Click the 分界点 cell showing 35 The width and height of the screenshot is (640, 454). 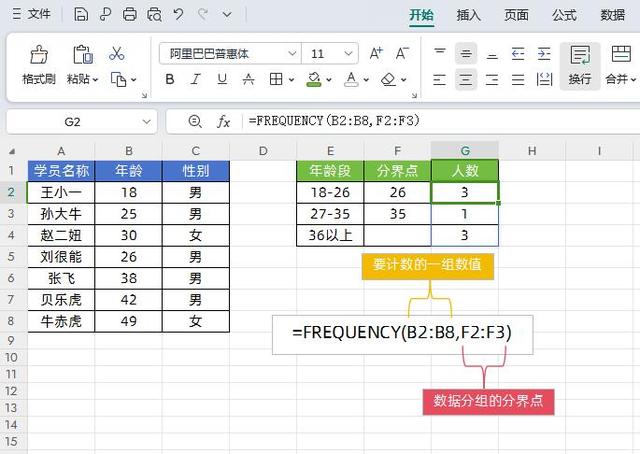click(398, 214)
